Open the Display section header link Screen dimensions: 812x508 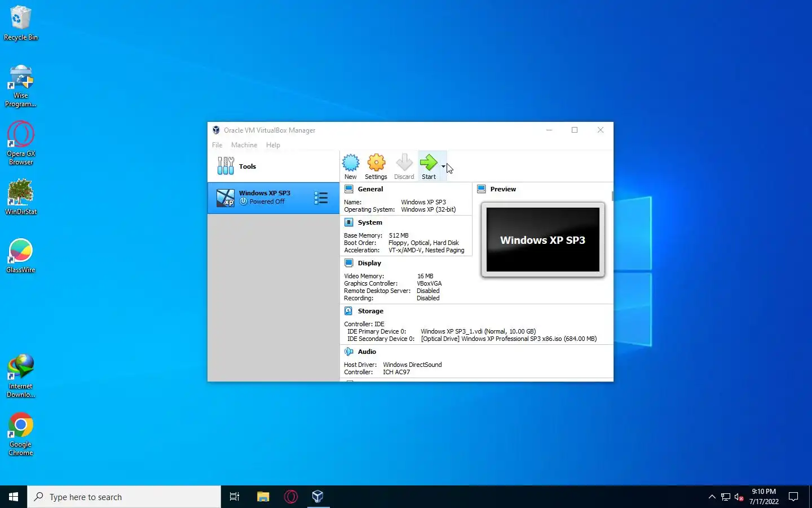tap(369, 263)
